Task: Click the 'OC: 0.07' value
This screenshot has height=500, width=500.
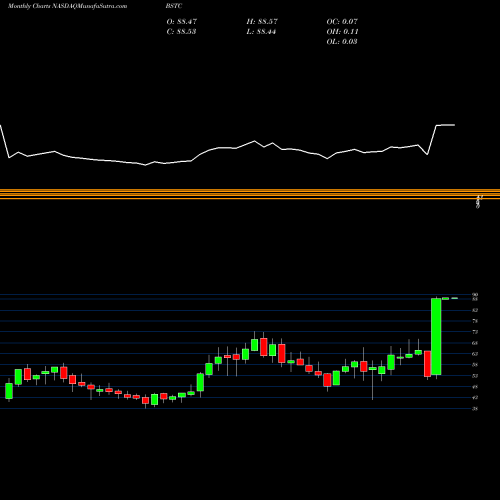Action: click(342, 22)
